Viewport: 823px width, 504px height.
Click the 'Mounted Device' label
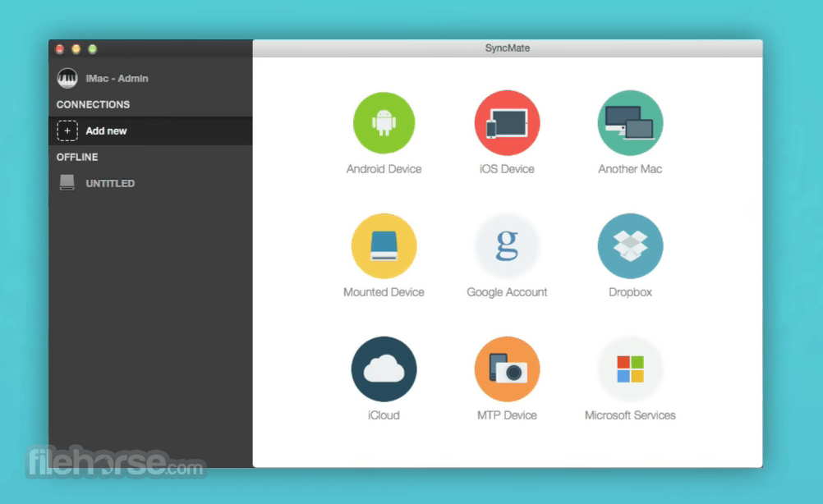click(x=384, y=292)
